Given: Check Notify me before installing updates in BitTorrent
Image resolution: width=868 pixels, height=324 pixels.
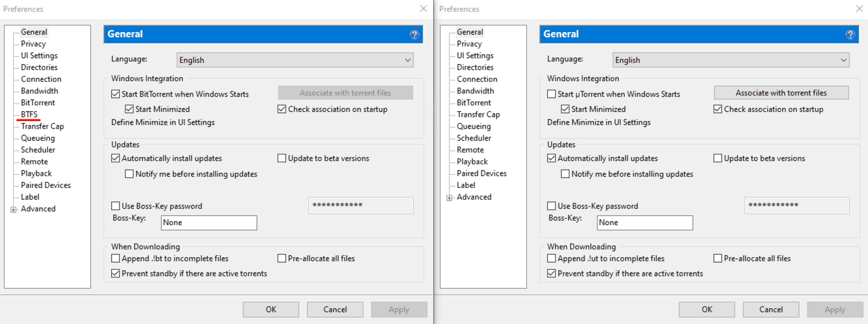Looking at the screenshot, I should (129, 174).
